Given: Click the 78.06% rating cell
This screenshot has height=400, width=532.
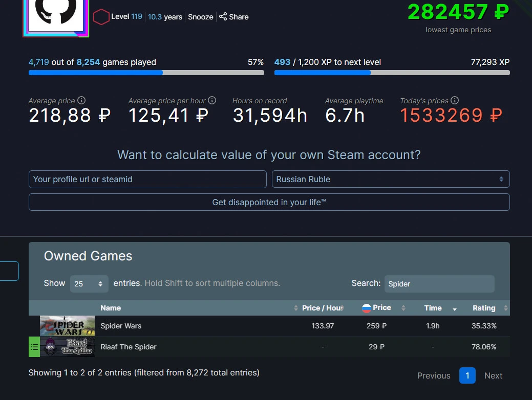Looking at the screenshot, I should [x=484, y=347].
